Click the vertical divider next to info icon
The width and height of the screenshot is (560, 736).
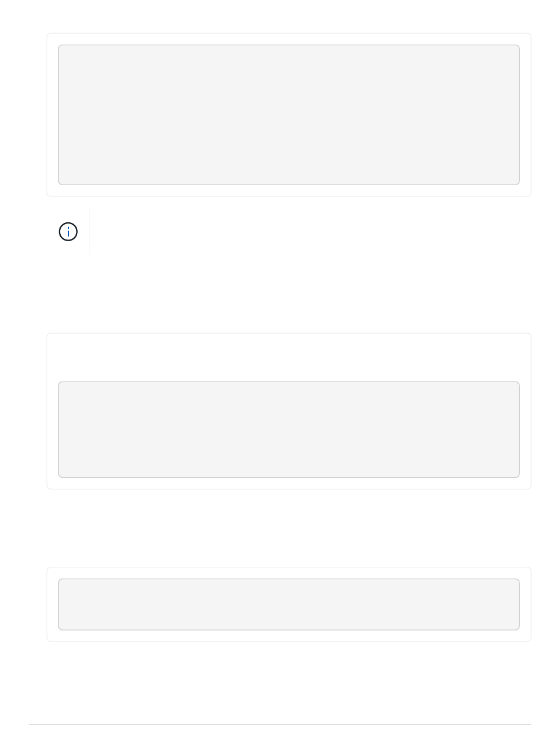coord(90,231)
